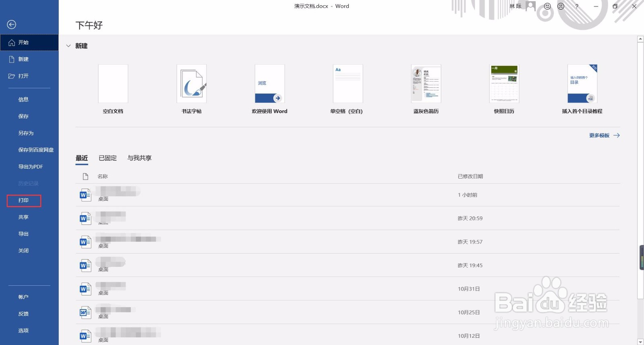
Task: Click the home icon beside 开始
Action: (12, 43)
